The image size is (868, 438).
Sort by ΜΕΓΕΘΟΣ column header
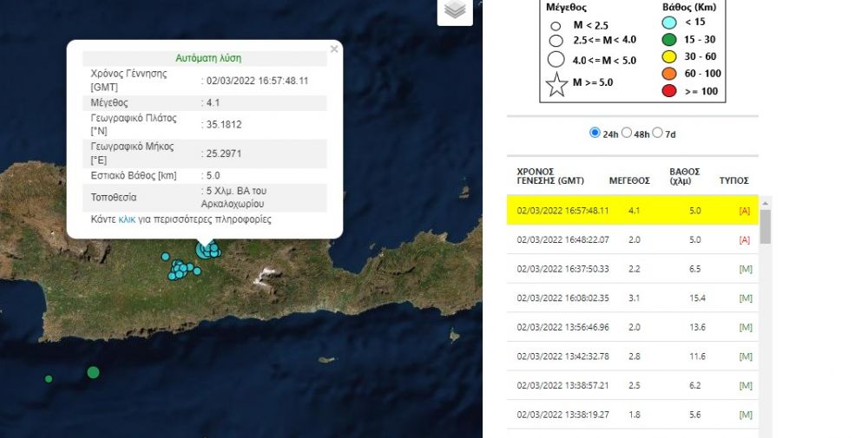click(629, 181)
